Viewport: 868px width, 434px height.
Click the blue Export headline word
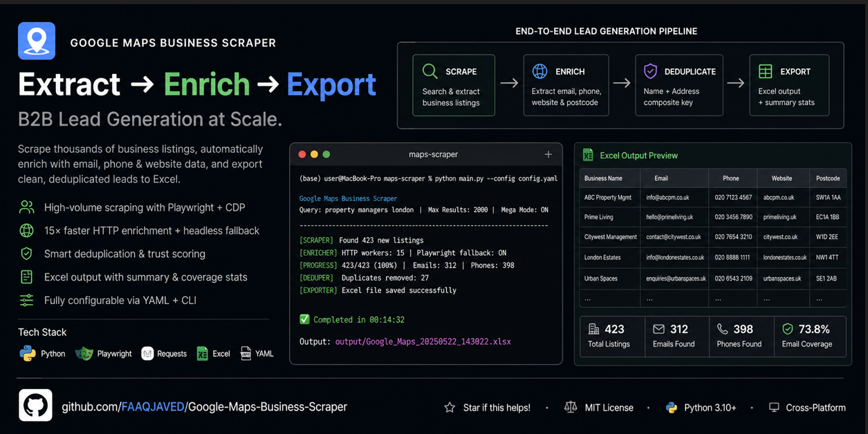click(331, 84)
